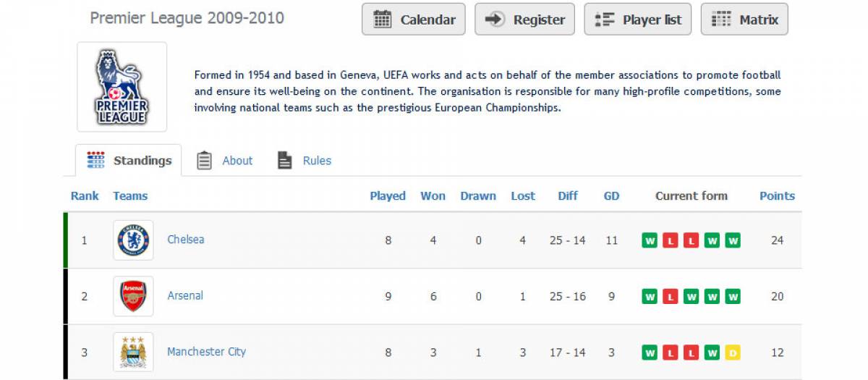
Task: Click Arsenal's red L form badge
Action: 671,297
